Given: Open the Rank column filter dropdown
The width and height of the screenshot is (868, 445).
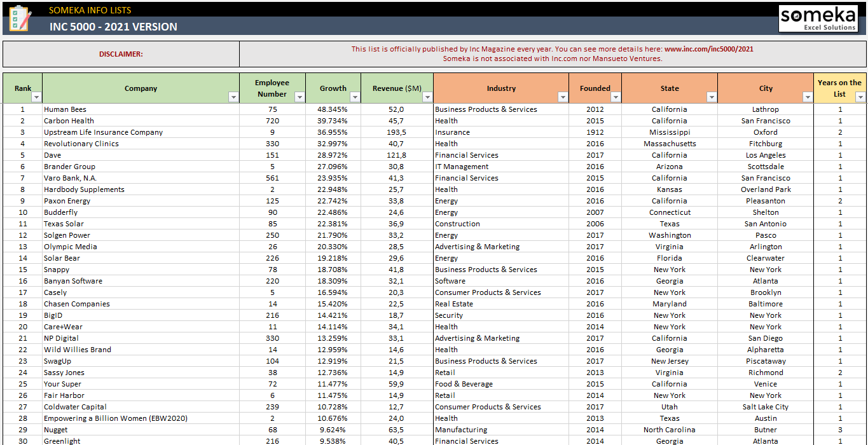Looking at the screenshot, I should (36, 97).
